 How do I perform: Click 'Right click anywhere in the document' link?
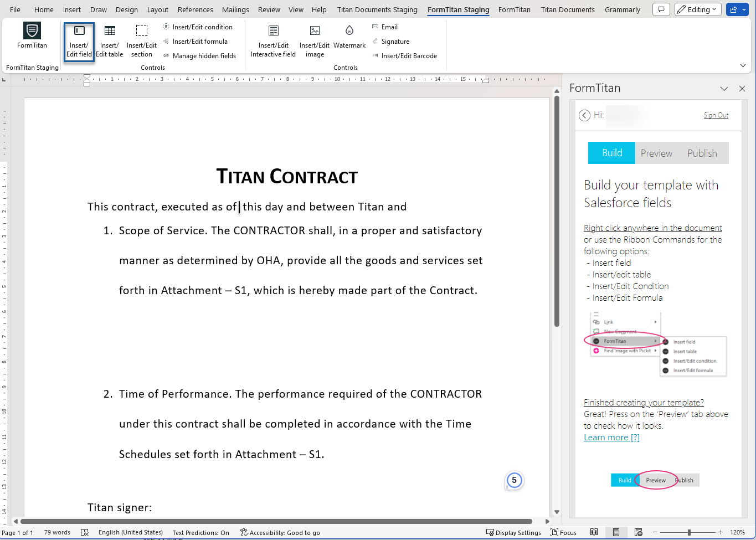click(653, 228)
